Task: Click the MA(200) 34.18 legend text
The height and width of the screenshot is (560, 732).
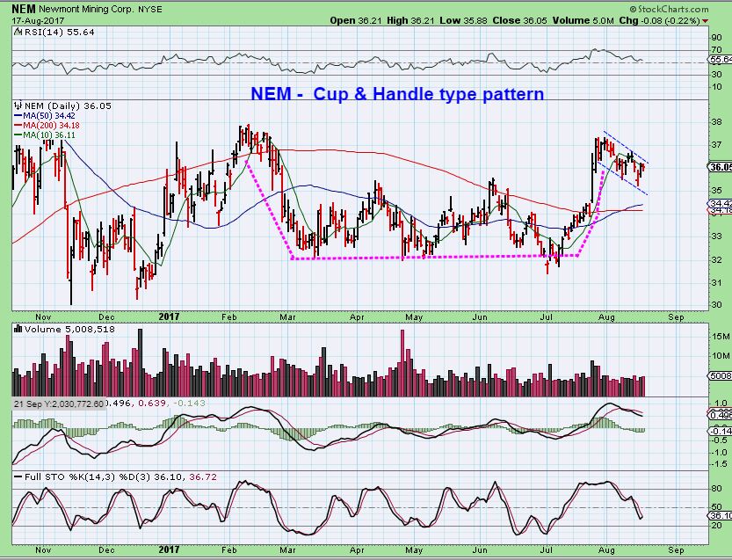Action: point(51,125)
